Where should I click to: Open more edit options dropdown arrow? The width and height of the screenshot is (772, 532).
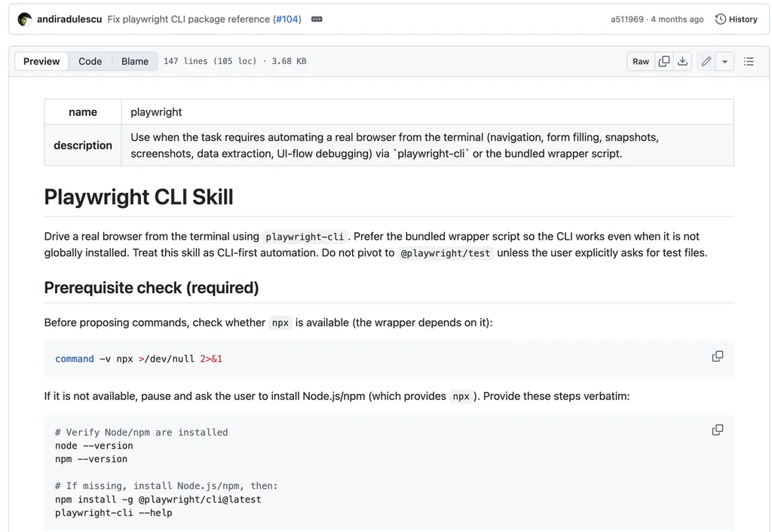(725, 62)
